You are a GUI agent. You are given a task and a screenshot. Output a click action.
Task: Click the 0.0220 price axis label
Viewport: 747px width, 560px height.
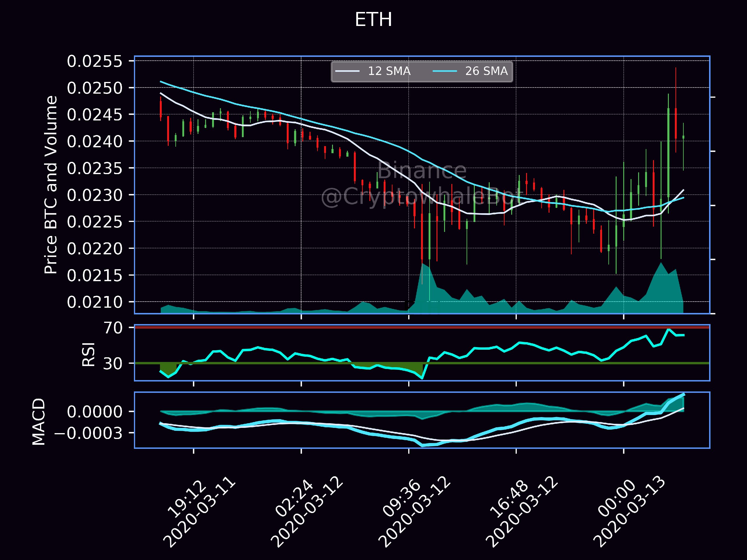tap(95, 249)
